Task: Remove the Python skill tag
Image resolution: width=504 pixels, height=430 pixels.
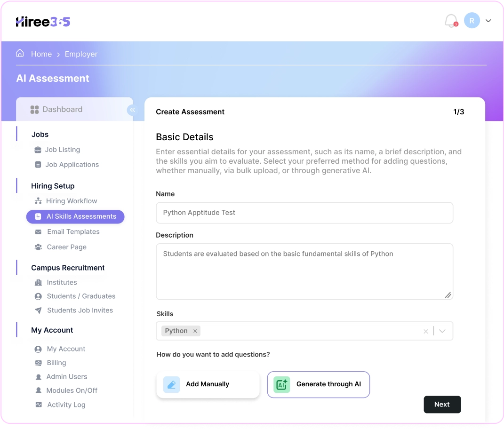Action: pyautogui.click(x=195, y=331)
